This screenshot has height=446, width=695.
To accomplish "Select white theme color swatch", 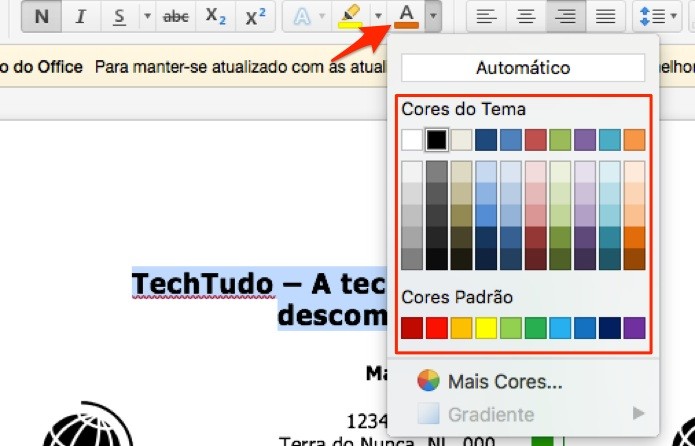I will tap(412, 140).
